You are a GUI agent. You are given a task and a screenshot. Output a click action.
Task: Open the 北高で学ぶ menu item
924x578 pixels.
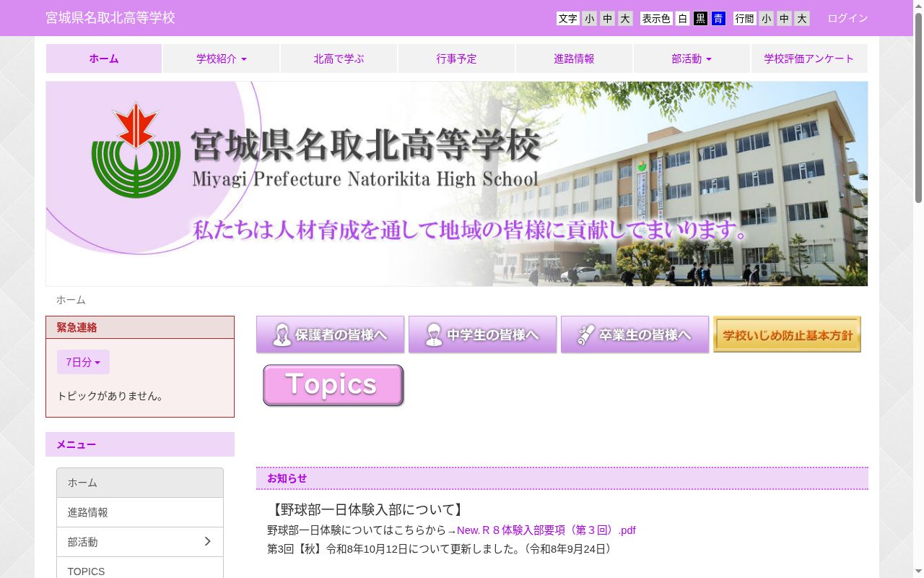click(339, 59)
